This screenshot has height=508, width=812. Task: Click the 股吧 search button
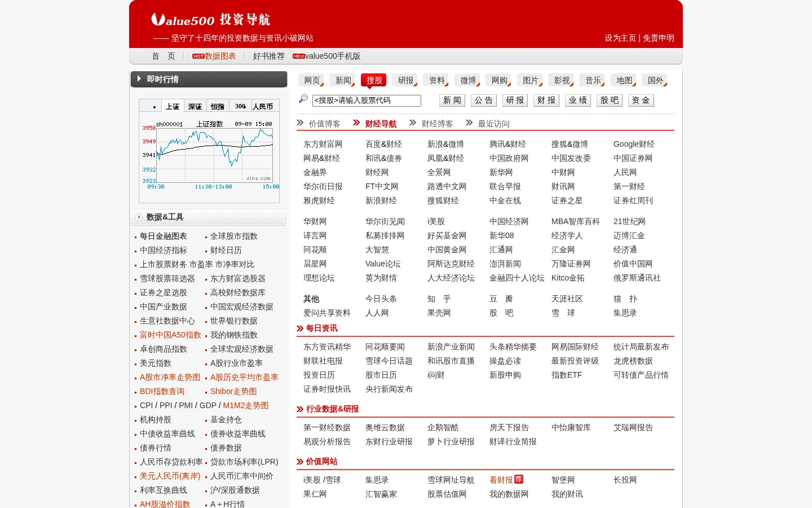click(610, 100)
